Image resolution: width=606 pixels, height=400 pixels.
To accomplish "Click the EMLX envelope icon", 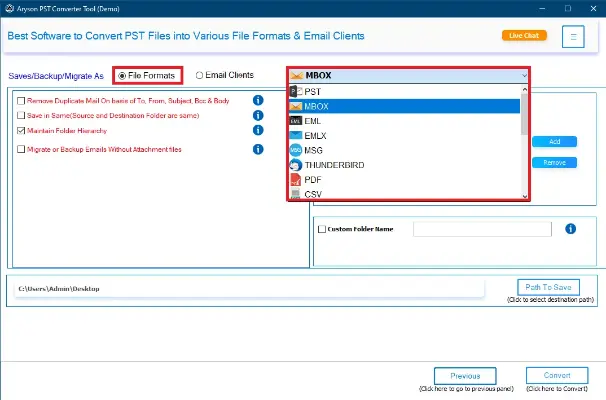I will [x=296, y=135].
